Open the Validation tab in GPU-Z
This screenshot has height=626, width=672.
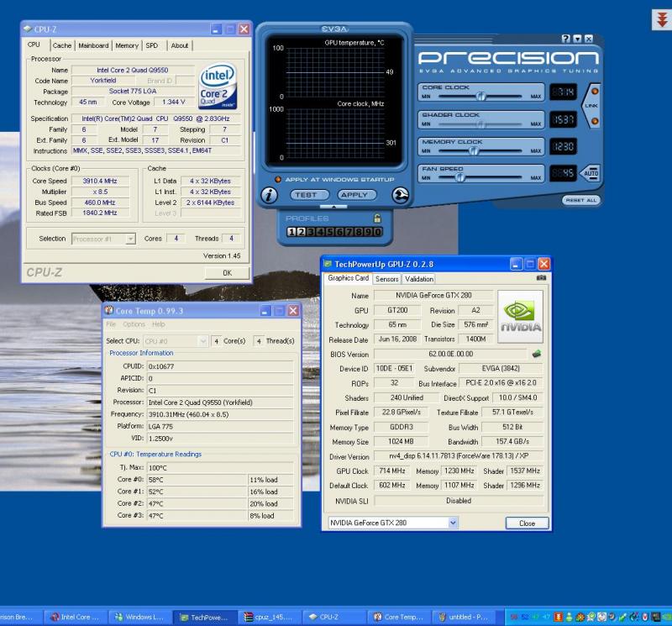click(419, 279)
